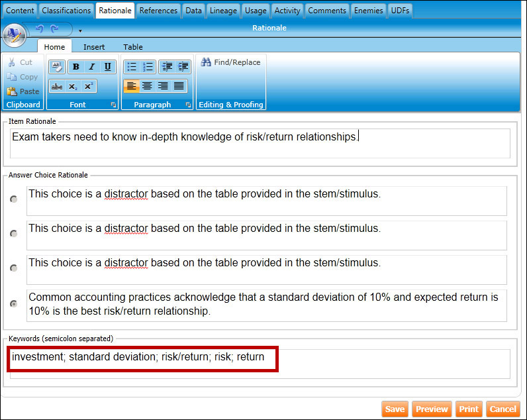The width and height of the screenshot is (527, 420).
Task: Center align the paragraph text
Action: click(147, 86)
